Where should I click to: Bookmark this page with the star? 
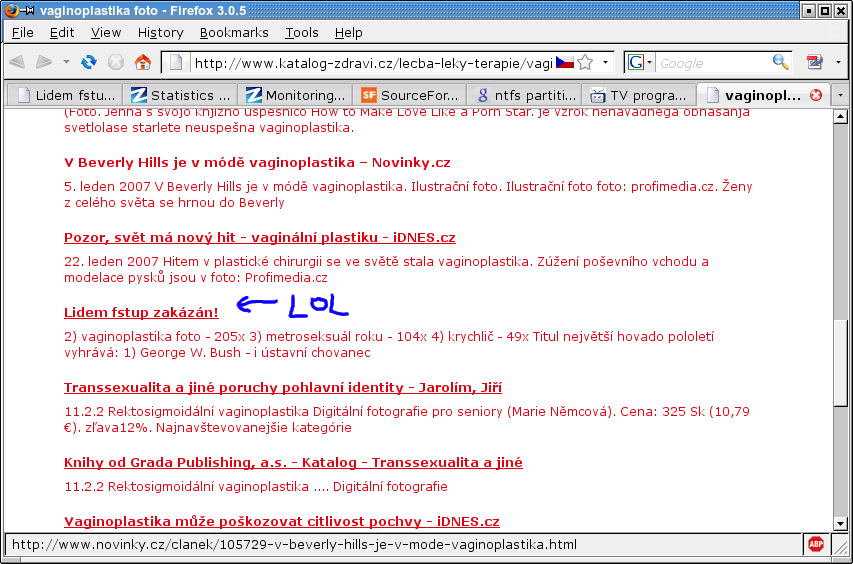pos(586,63)
